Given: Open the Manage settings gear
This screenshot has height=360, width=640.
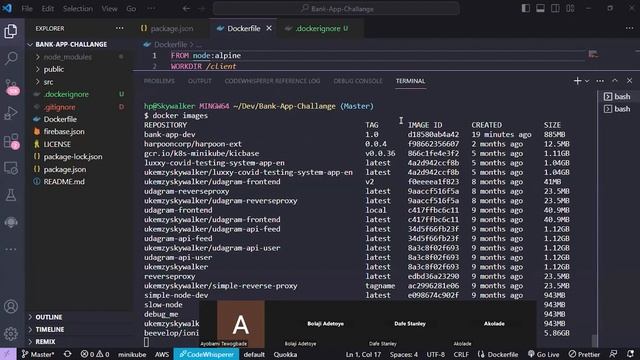Looking at the screenshot, I should coord(11,333).
